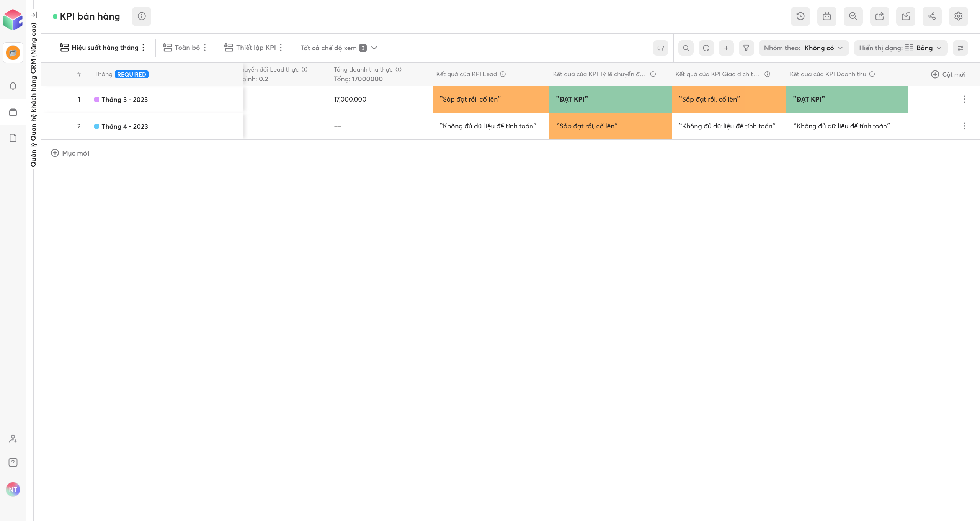Image resolution: width=980 pixels, height=521 pixels.
Task: Show info for Tổng doanh thu thực column
Action: [x=399, y=69]
